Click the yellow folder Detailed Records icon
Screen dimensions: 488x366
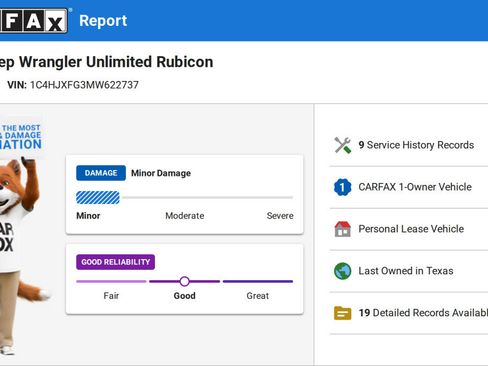coord(343,313)
